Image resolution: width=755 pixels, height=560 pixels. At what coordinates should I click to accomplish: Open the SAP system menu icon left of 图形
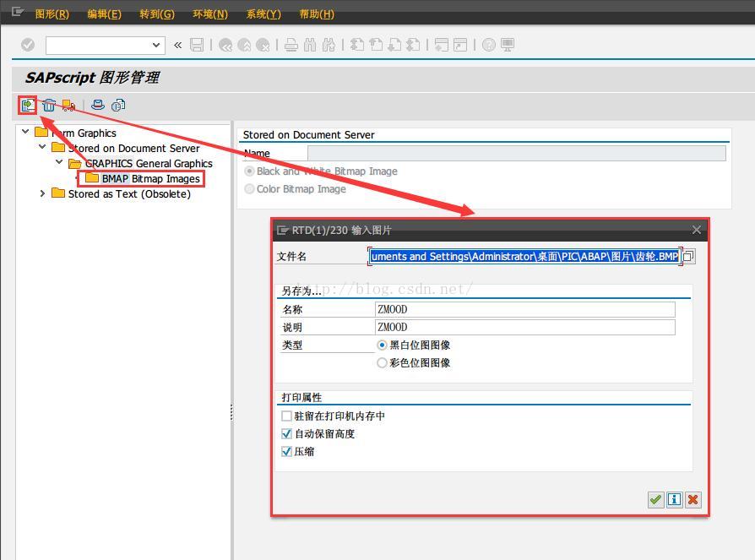pyautogui.click(x=18, y=12)
